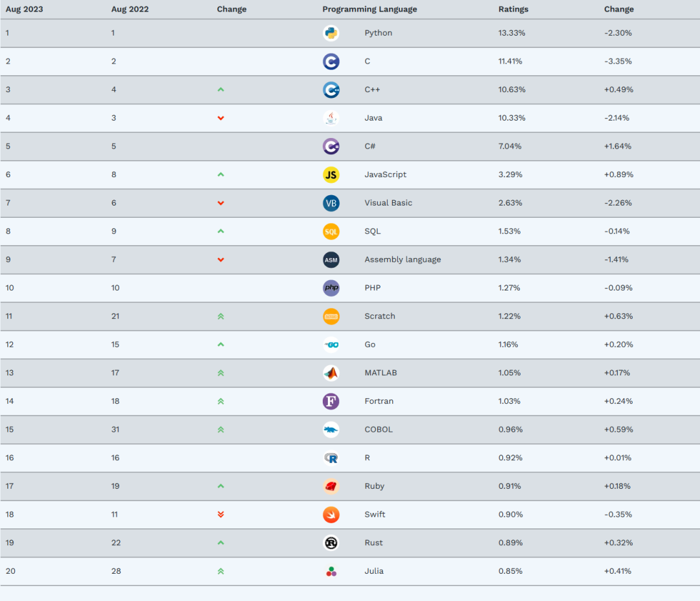Click the Python logo icon
The height and width of the screenshot is (601, 700).
[331, 33]
